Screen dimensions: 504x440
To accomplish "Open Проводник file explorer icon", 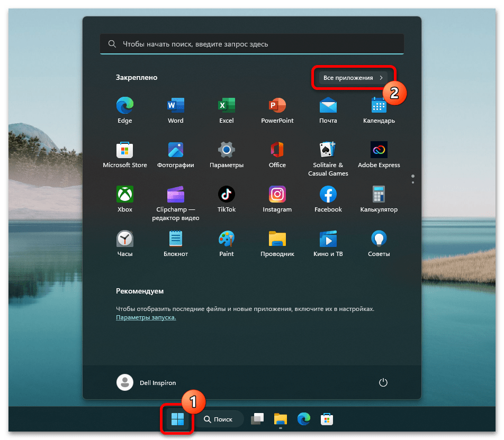I will pyautogui.click(x=277, y=240).
